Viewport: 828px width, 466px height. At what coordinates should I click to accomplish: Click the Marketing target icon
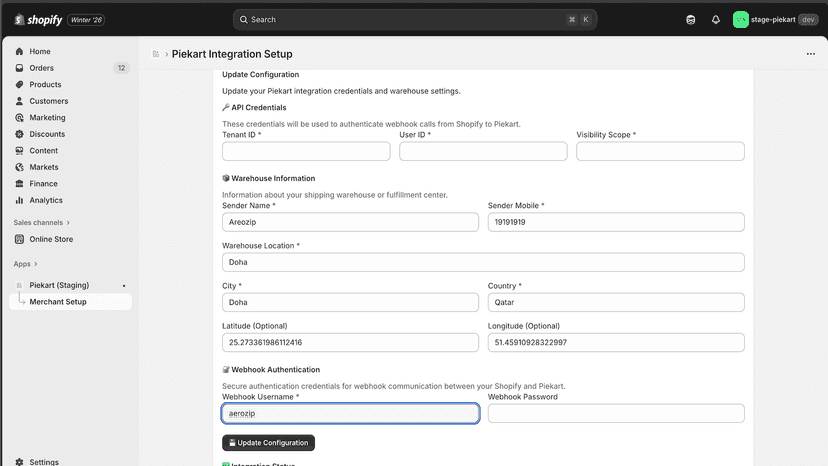point(20,117)
